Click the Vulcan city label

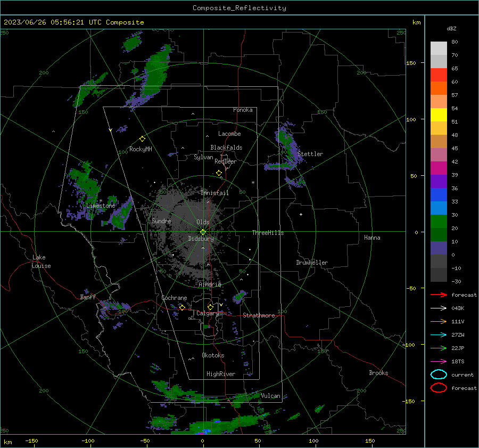pos(270,396)
